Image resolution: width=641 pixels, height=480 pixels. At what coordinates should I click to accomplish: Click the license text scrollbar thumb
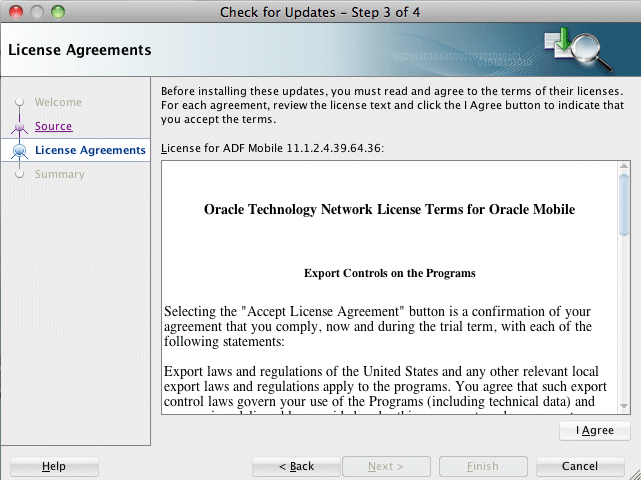(x=624, y=204)
